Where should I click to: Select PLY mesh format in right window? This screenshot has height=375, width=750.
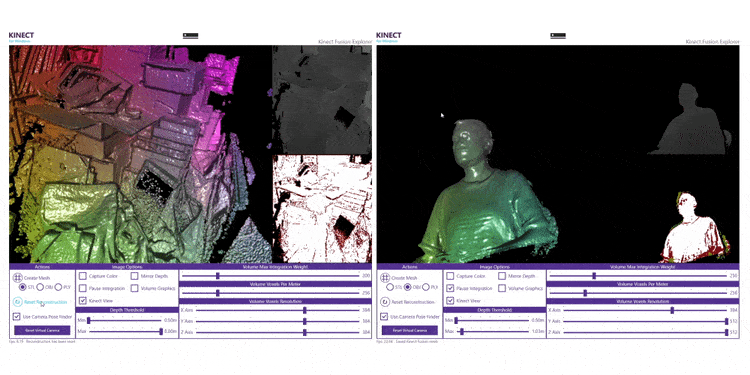pos(426,287)
